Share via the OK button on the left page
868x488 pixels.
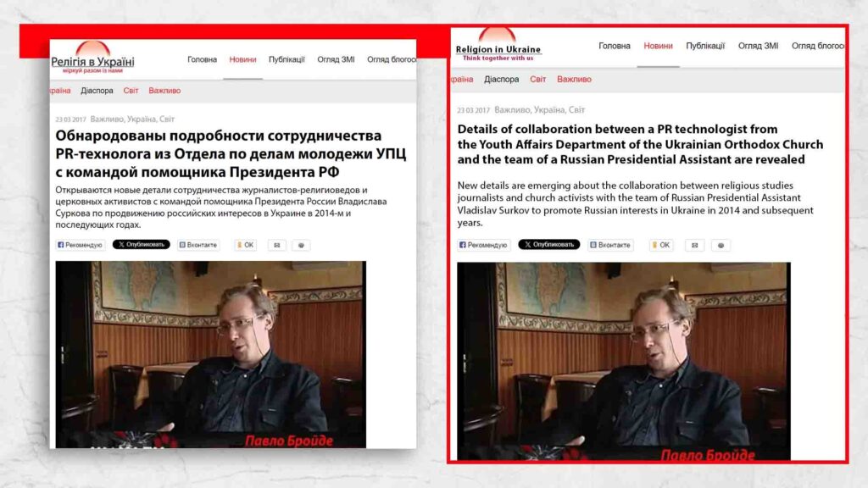click(245, 245)
